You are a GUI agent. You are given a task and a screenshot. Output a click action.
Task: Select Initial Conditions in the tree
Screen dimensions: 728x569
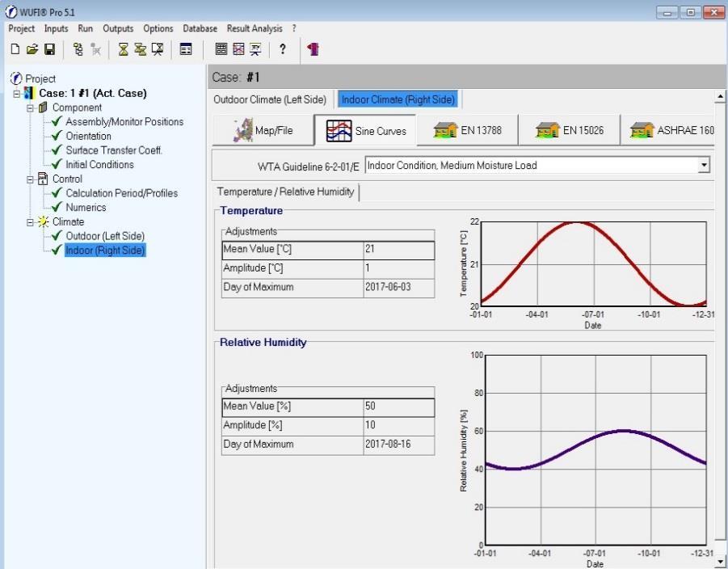(100, 164)
